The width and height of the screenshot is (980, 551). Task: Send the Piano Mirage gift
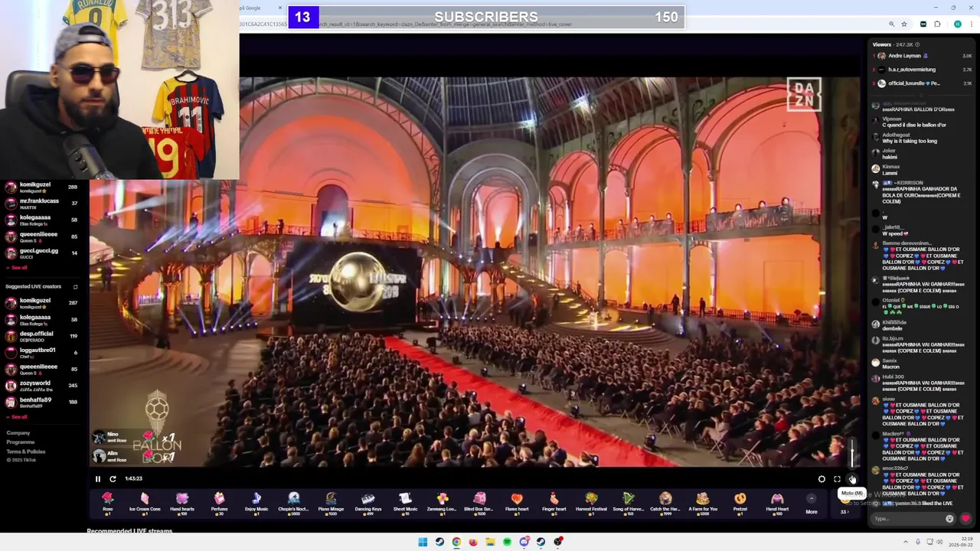(331, 502)
